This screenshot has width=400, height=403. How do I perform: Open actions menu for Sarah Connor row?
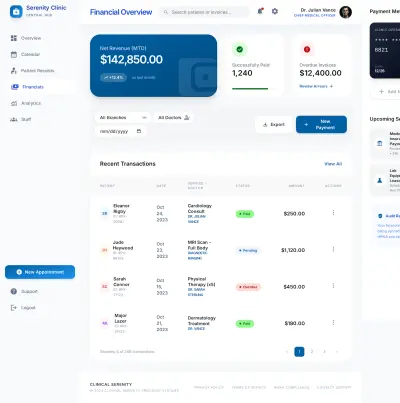333,286
